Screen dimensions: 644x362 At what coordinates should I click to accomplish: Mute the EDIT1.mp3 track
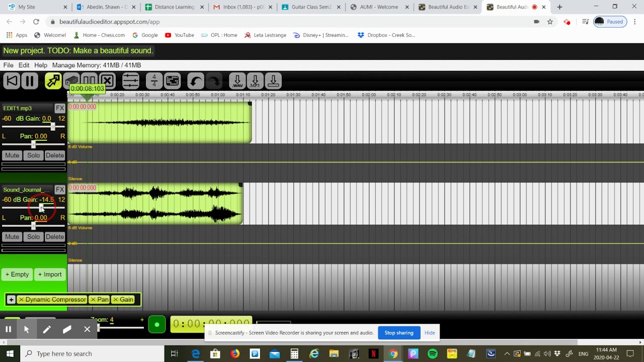[x=12, y=155]
